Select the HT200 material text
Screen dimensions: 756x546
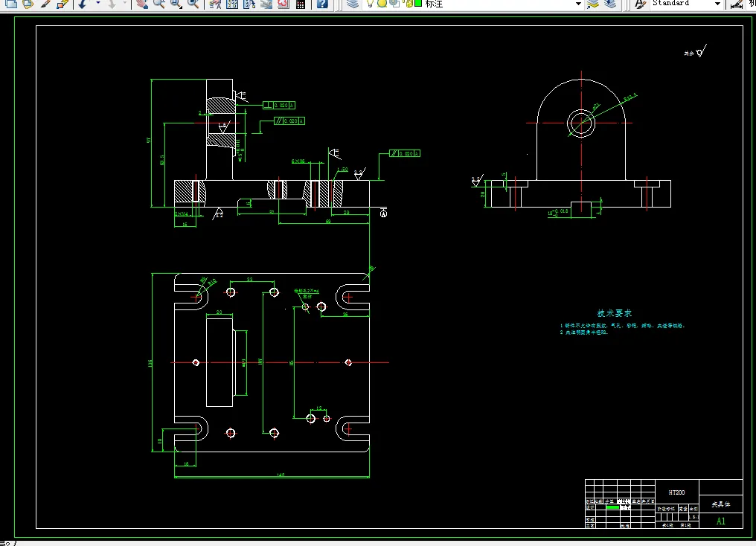coord(676,492)
